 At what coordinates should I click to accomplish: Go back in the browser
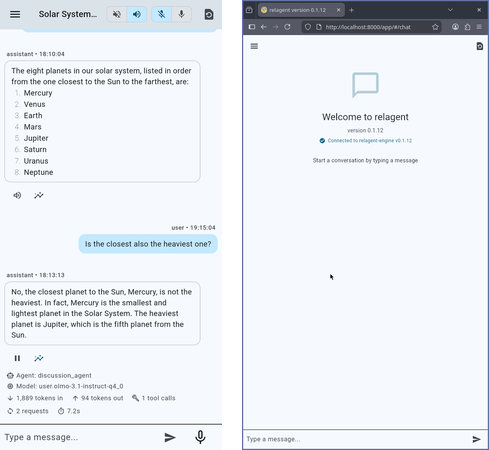[264, 27]
